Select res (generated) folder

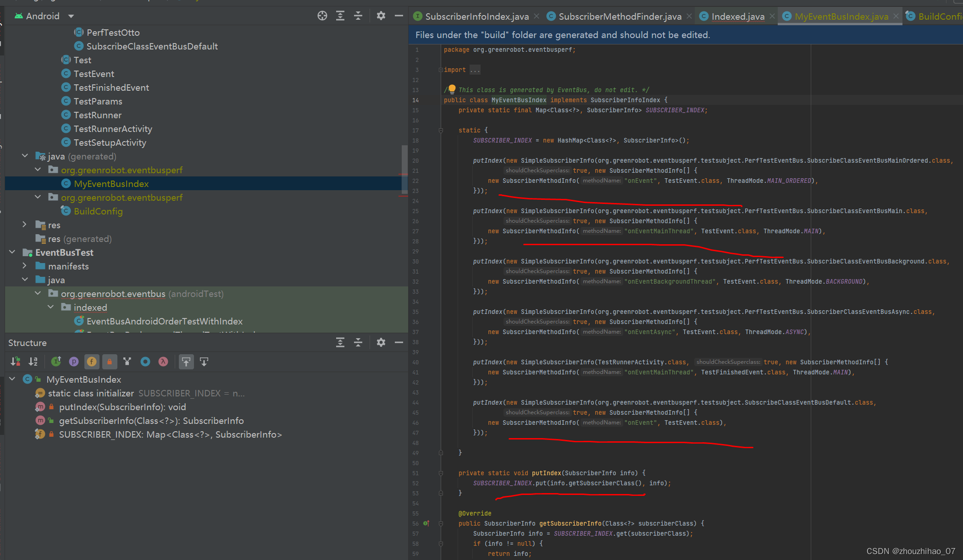(x=80, y=239)
